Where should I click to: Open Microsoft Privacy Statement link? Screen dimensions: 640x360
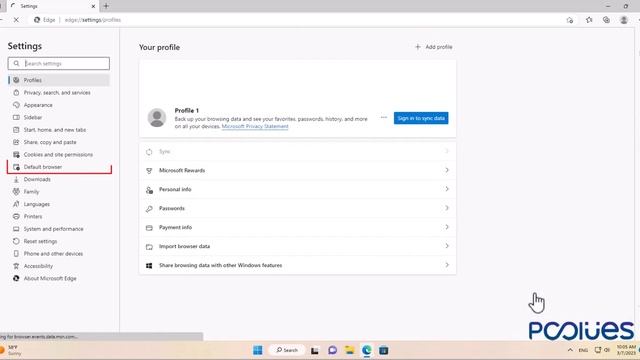[x=255, y=127]
